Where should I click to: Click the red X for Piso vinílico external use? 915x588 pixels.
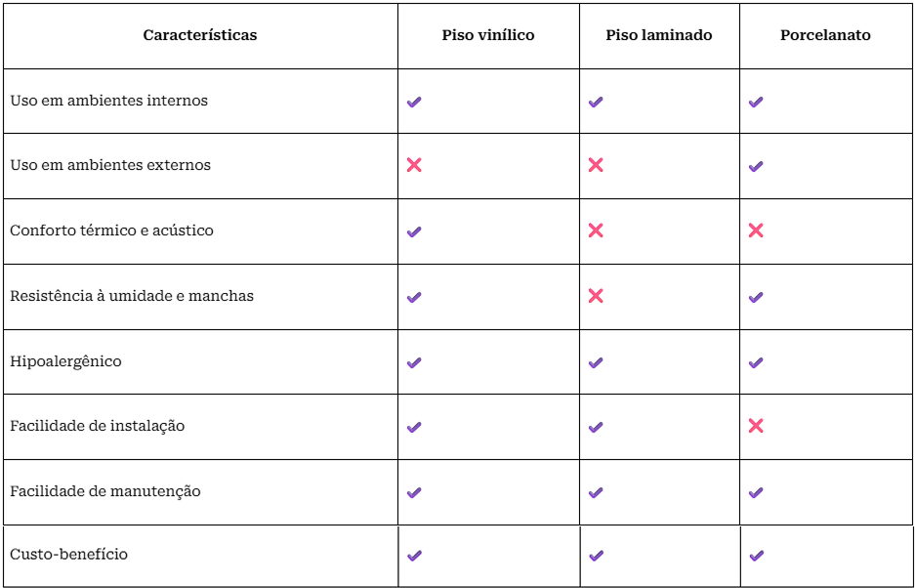[414, 165]
